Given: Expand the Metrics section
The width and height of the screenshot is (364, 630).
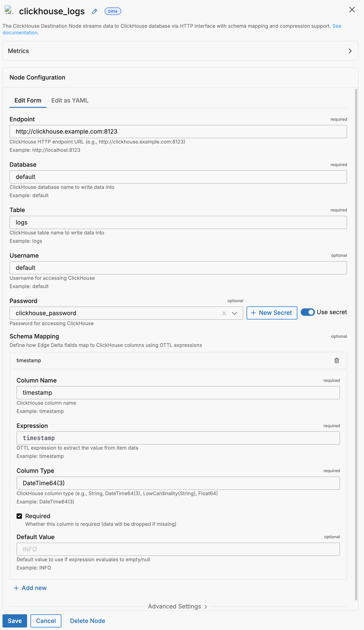Looking at the screenshot, I should point(350,51).
